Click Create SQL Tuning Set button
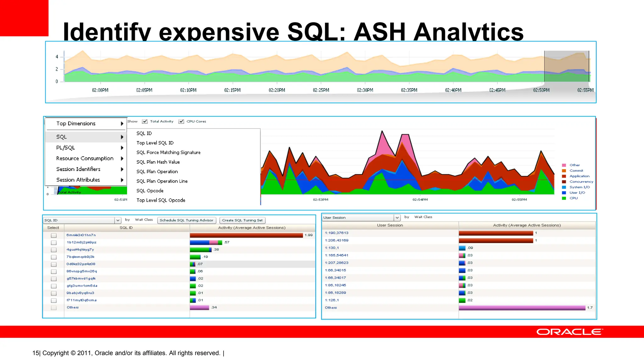The width and height of the screenshot is (644, 362). (242, 220)
